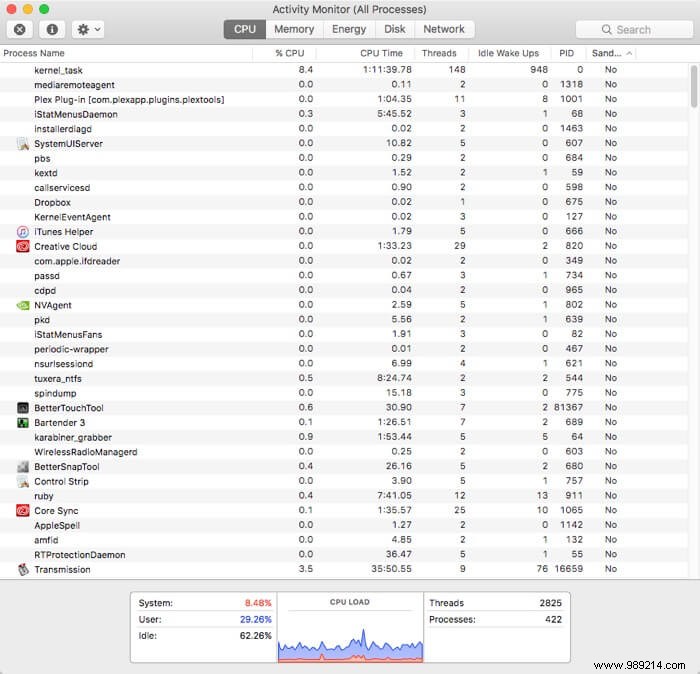Select the installerdiagd process

[x=344, y=129]
